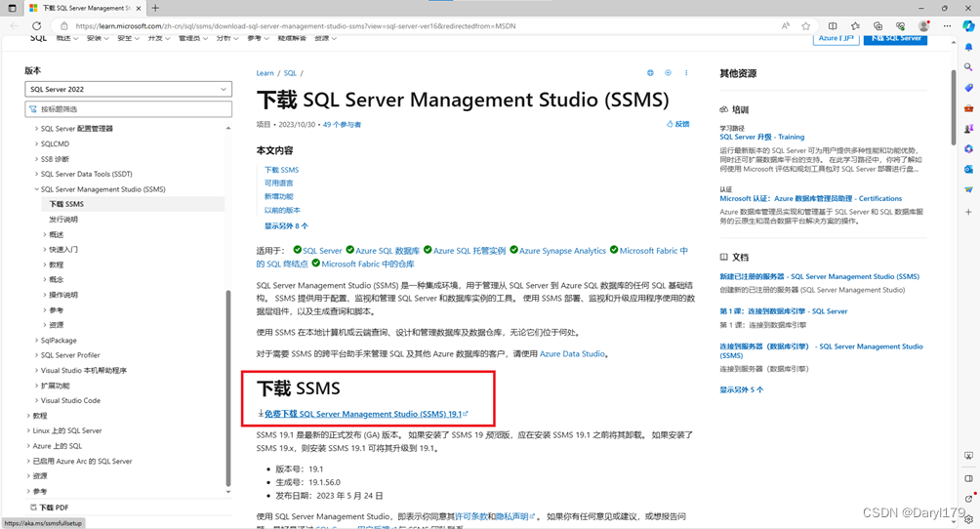Viewport: 980px width, 529px height.
Task: Open the sidebar Tools briefcase icon
Action: click(968, 108)
